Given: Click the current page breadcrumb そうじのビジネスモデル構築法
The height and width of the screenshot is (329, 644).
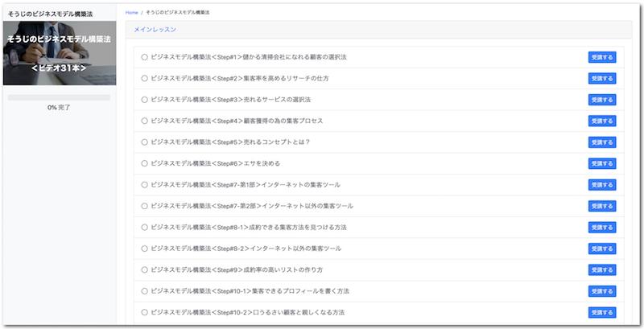Looking at the screenshot, I should (178, 13).
